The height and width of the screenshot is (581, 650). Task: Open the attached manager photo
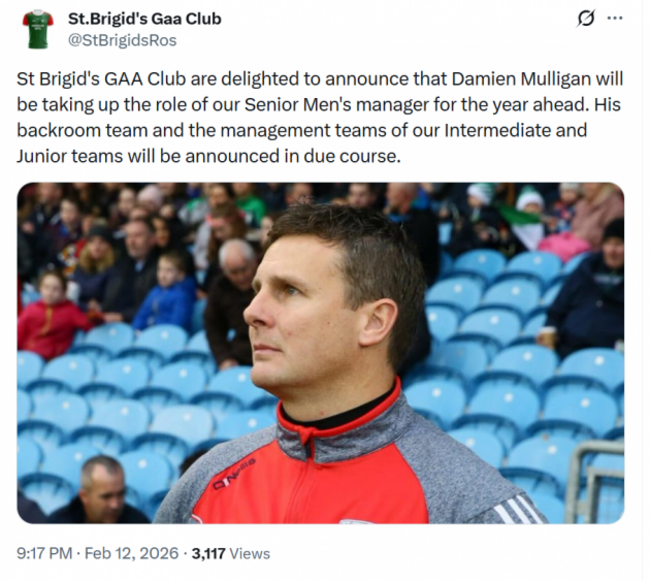320,352
